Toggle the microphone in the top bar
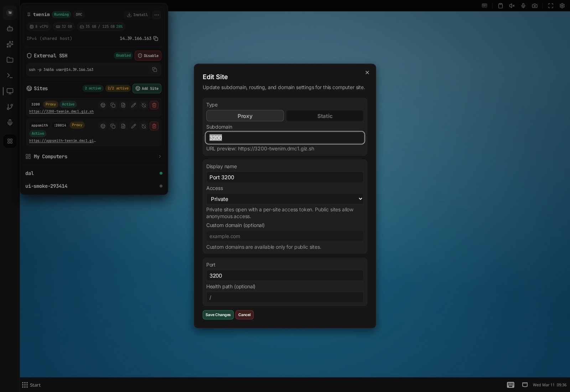The height and width of the screenshot is (392, 570). pyautogui.click(x=523, y=6)
